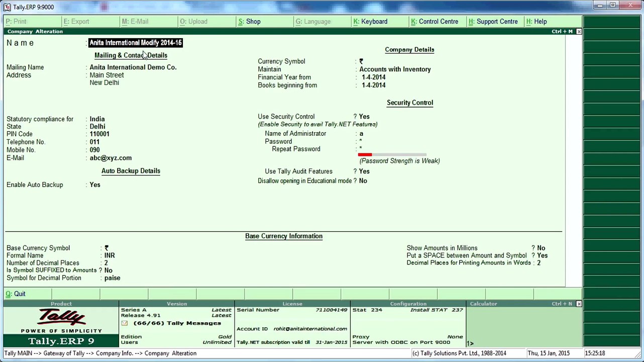Click Symbol for Decimal Portion value paise
The height and width of the screenshot is (362, 644).
tap(112, 278)
